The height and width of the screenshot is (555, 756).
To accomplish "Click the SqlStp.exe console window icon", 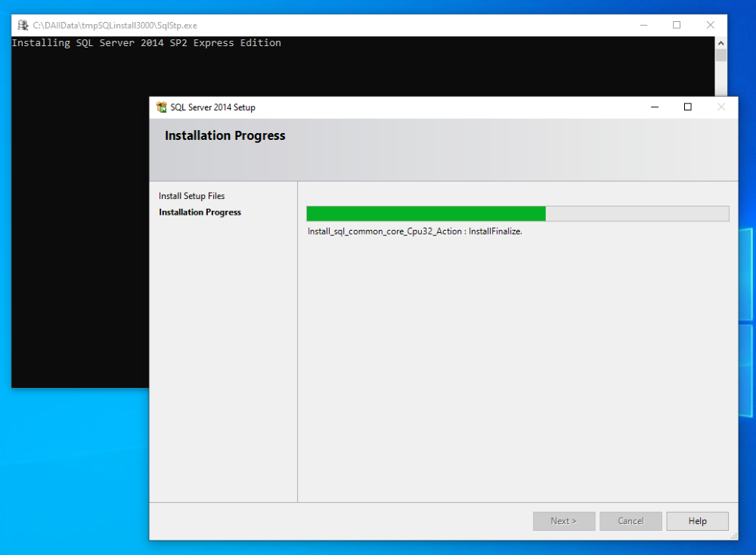I will pyautogui.click(x=23, y=25).
